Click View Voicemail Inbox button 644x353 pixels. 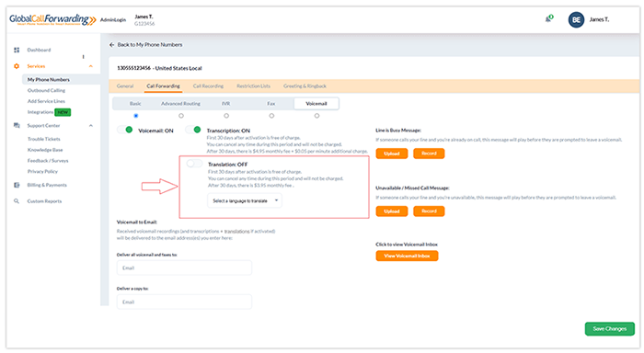click(x=407, y=256)
